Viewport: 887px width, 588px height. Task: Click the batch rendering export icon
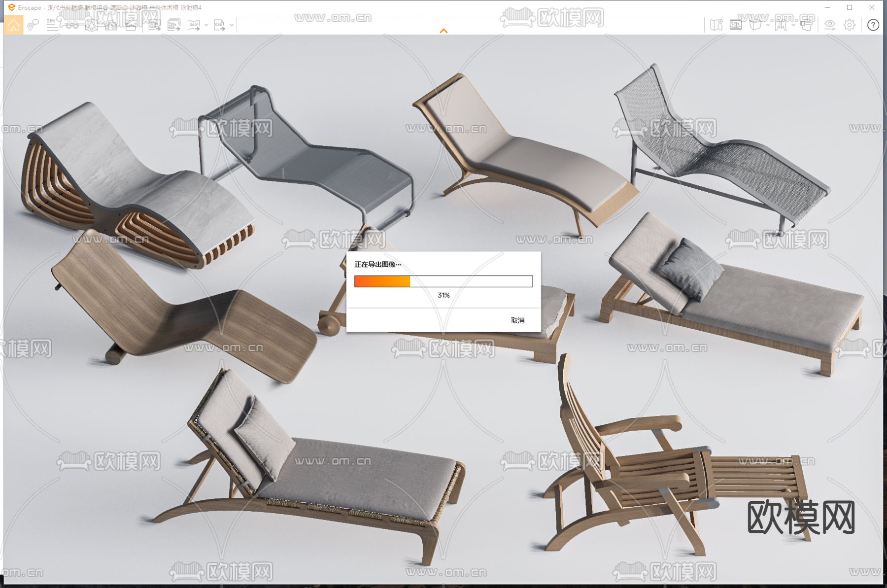[x=174, y=25]
